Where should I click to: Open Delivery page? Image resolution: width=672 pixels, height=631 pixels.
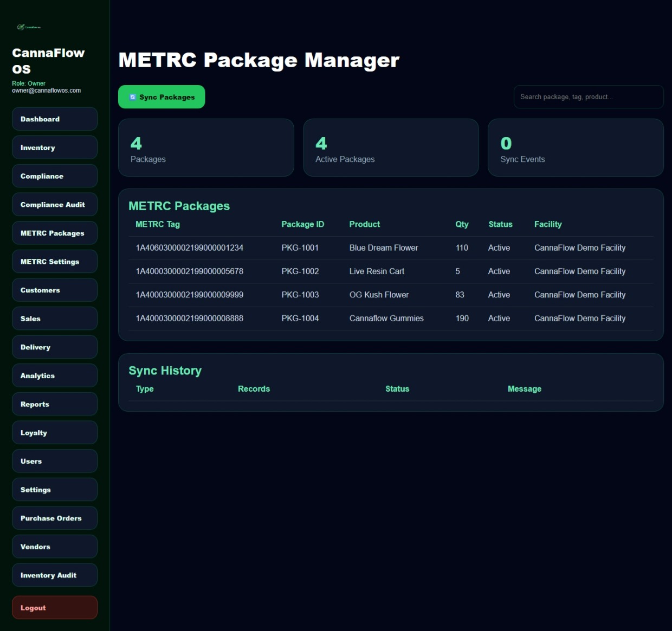click(55, 347)
